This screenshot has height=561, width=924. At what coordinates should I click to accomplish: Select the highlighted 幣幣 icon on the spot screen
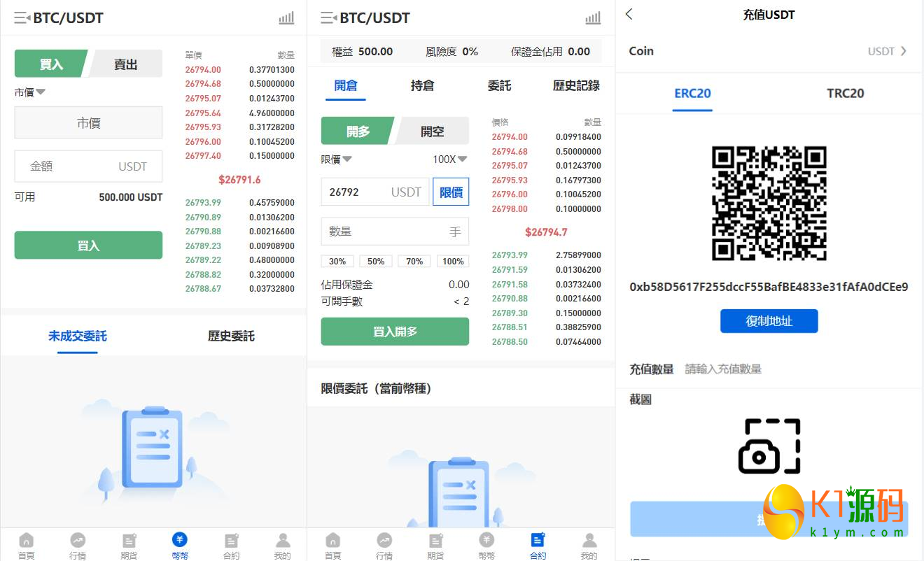(x=180, y=540)
